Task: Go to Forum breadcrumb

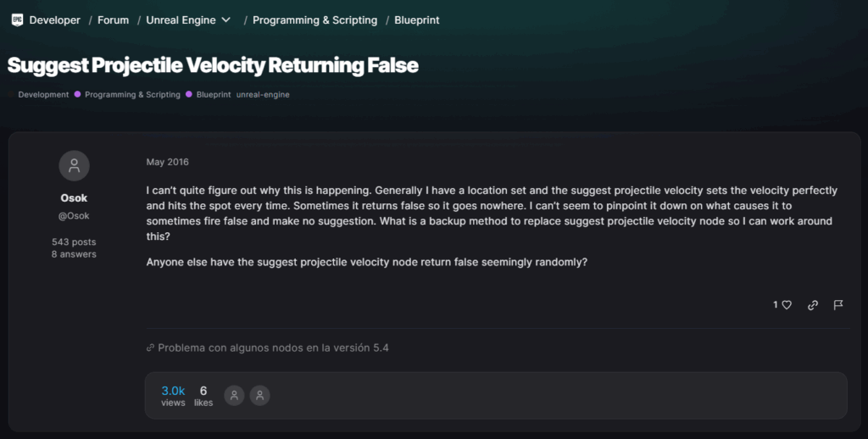Action: click(x=113, y=19)
